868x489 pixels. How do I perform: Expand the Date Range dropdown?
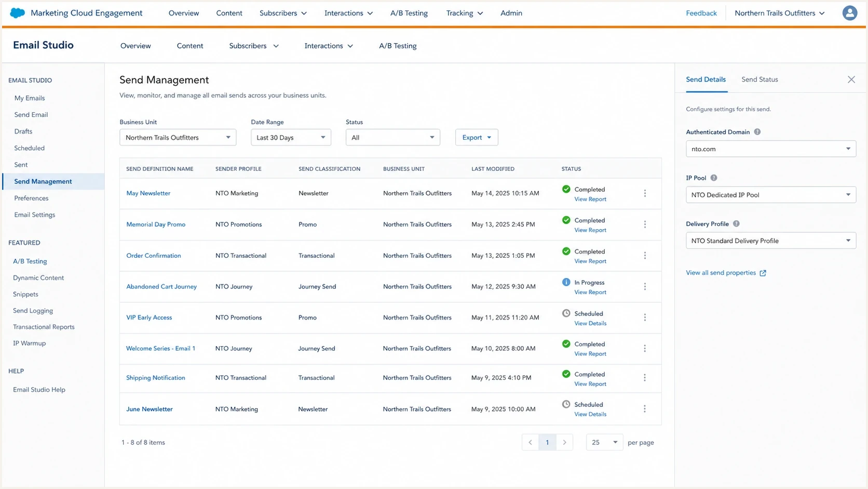coord(291,138)
